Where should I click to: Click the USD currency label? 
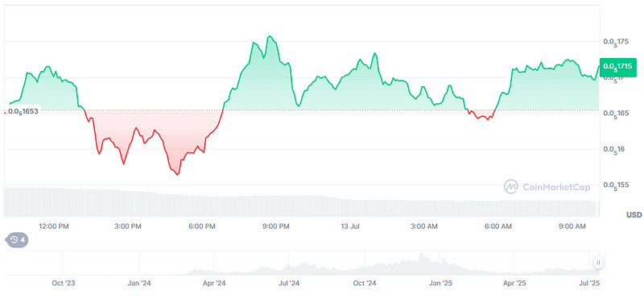point(634,214)
